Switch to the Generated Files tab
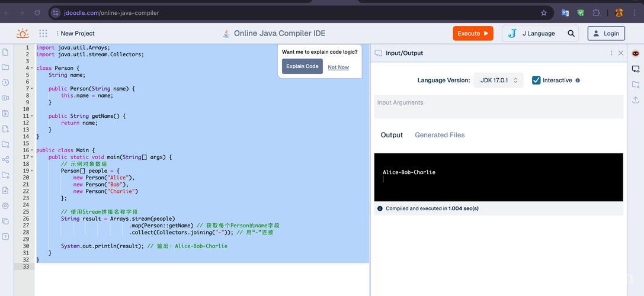Image resolution: width=644 pixels, height=296 pixels. pyautogui.click(x=440, y=135)
